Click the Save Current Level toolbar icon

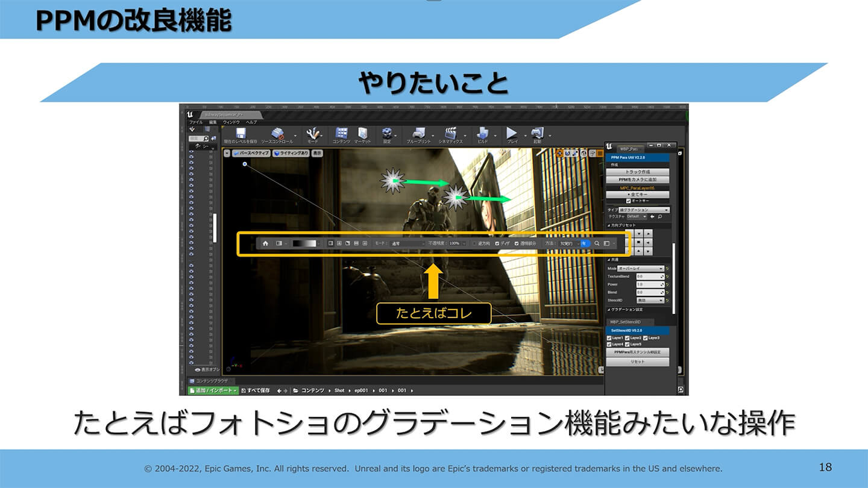coord(241,133)
